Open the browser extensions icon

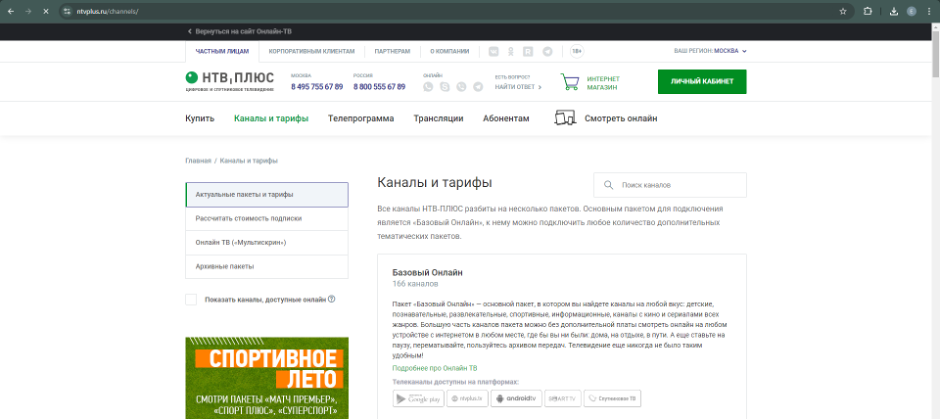(867, 11)
